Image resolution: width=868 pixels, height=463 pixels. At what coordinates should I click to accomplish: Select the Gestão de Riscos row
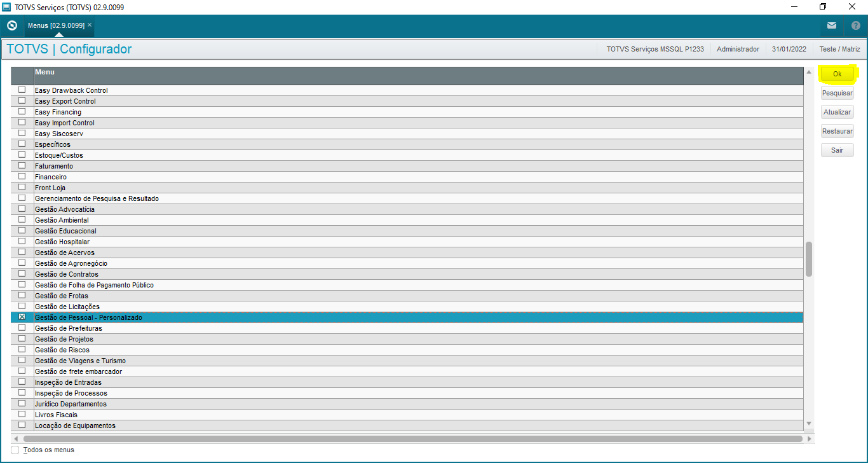click(x=407, y=350)
